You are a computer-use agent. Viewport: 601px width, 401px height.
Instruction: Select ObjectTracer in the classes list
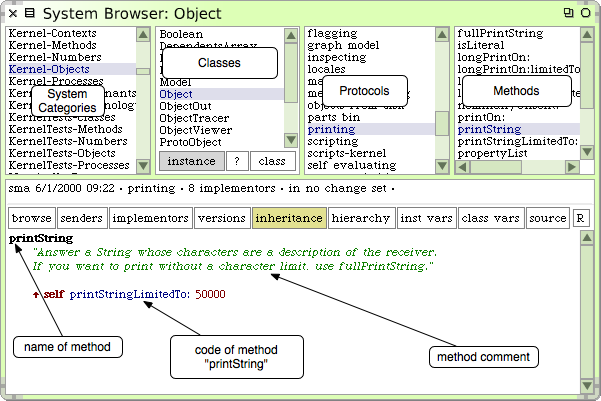pos(192,118)
